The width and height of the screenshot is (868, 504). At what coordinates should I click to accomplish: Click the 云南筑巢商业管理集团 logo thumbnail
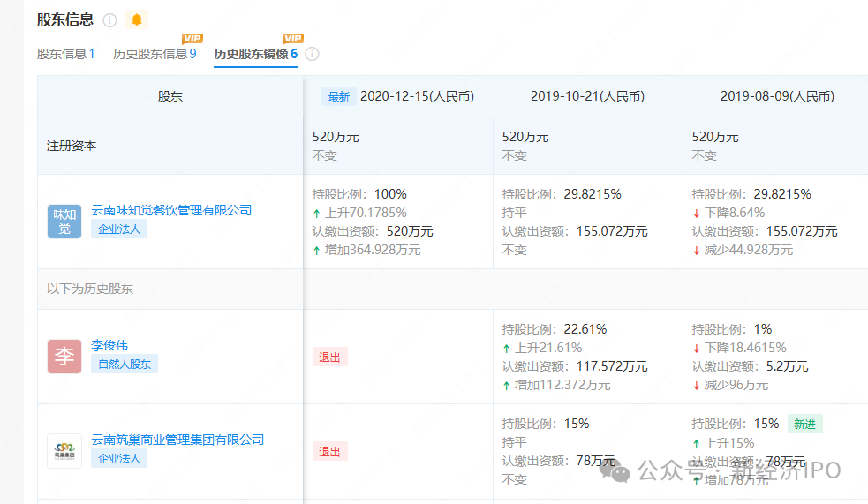(x=64, y=451)
